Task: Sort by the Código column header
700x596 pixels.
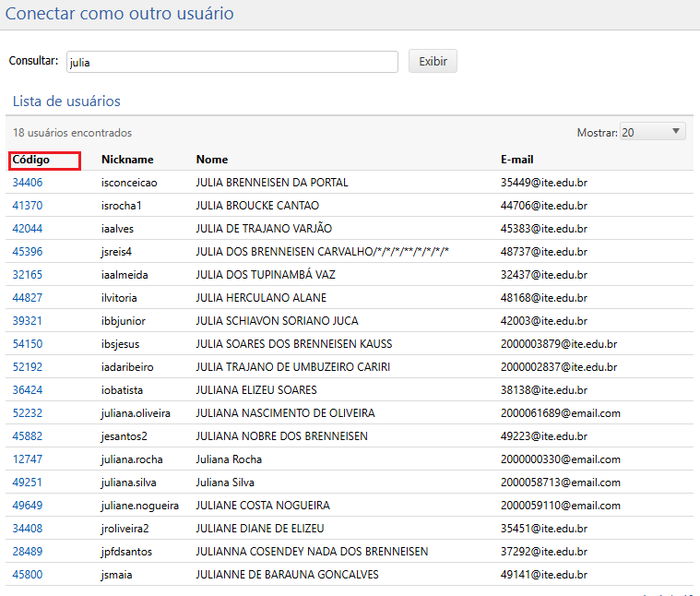Action: [31, 160]
